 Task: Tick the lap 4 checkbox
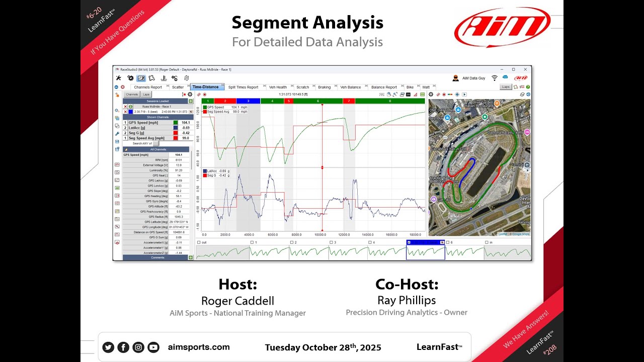pos(370,242)
